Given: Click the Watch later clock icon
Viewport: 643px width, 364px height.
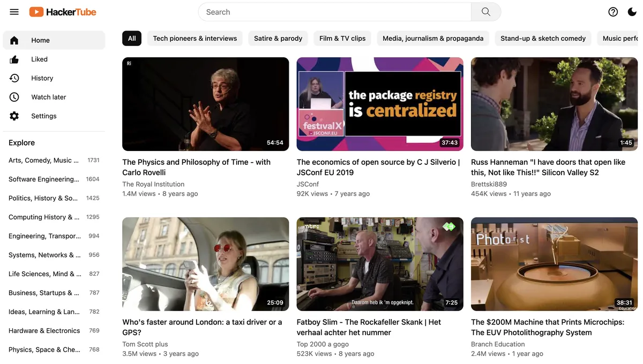Looking at the screenshot, I should tap(14, 97).
